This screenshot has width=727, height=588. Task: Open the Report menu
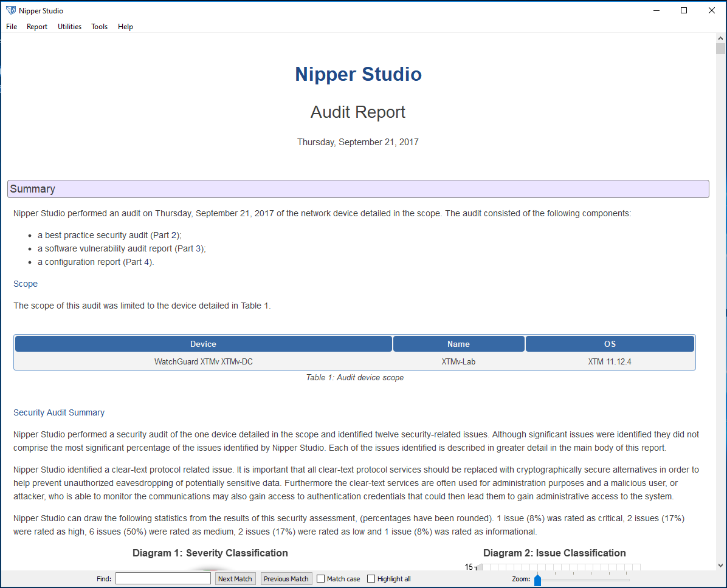click(37, 27)
